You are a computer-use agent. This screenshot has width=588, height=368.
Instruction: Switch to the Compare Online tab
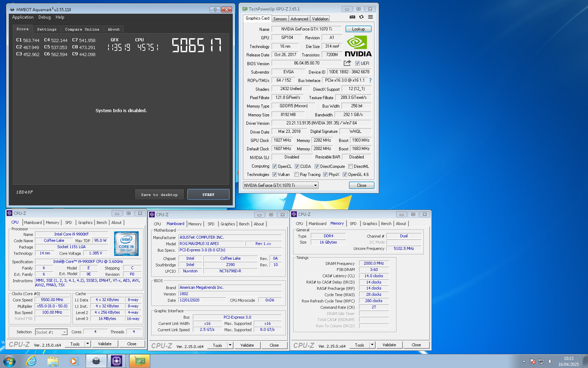[x=82, y=29]
